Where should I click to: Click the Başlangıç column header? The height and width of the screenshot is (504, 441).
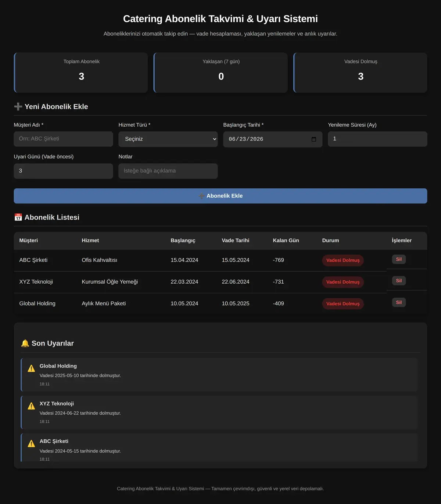[183, 241]
